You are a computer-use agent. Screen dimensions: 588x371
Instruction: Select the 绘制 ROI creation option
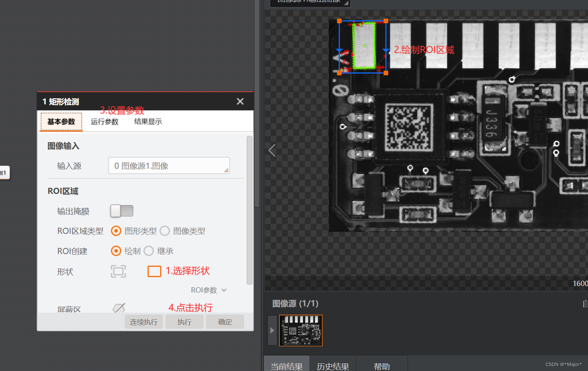(116, 251)
